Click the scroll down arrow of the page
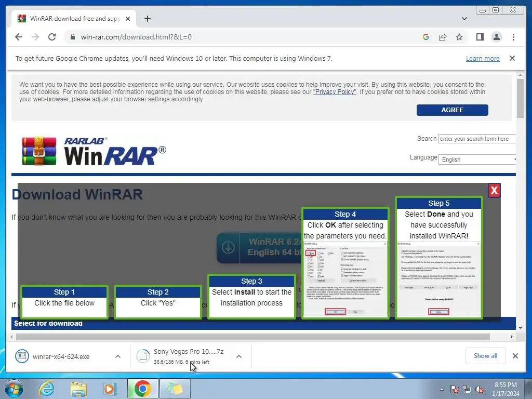 coord(520,328)
